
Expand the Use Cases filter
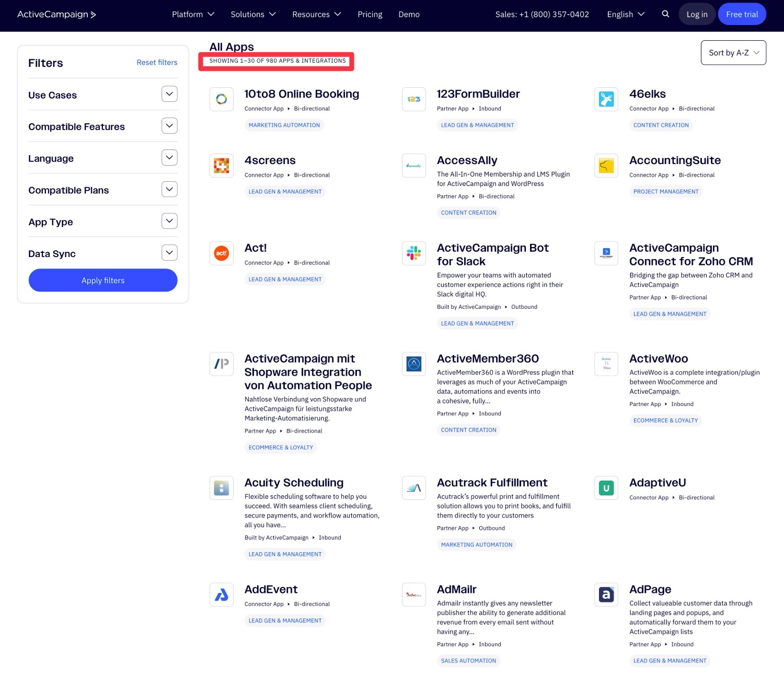click(x=169, y=94)
